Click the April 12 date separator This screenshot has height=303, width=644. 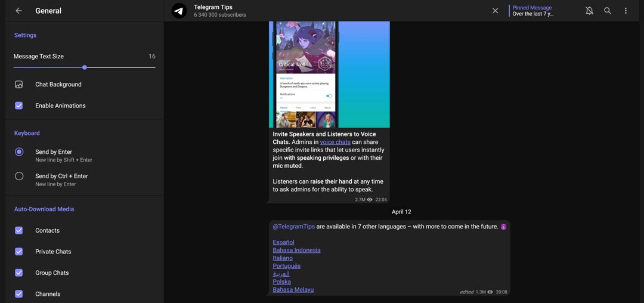tap(401, 212)
